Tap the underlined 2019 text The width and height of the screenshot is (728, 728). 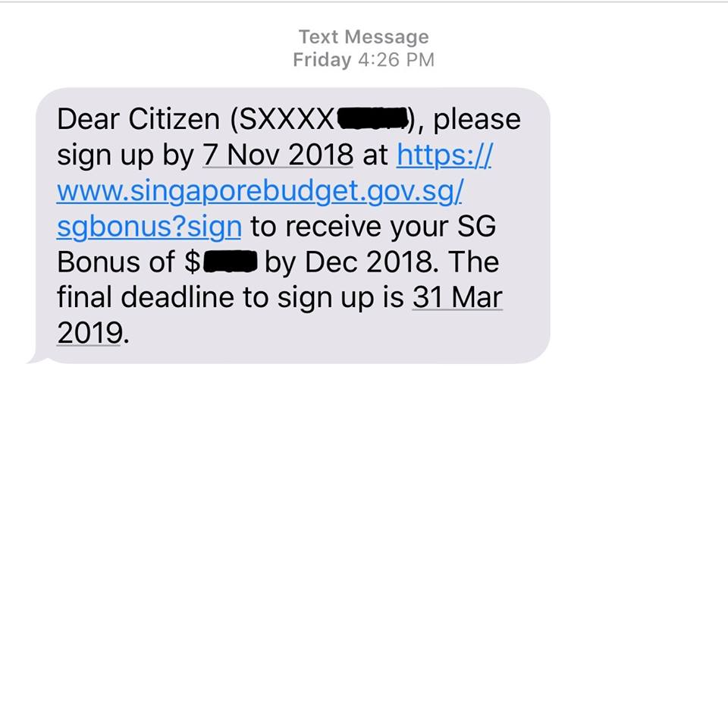click(90, 333)
